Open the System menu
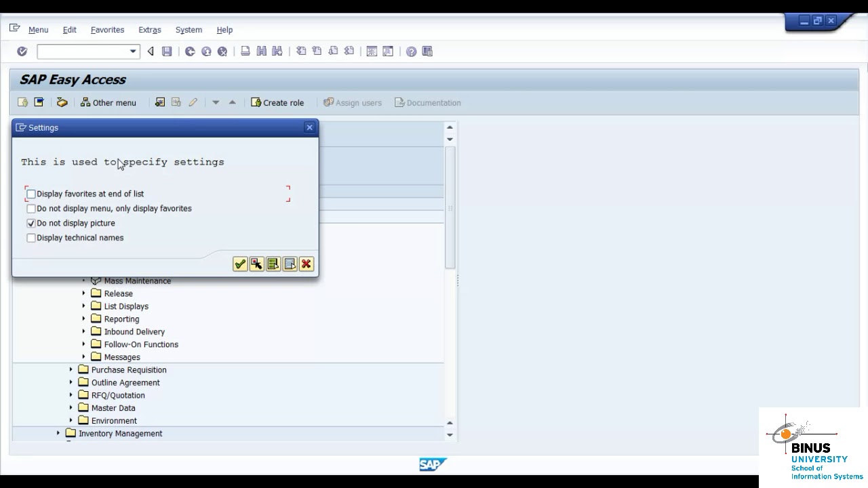The height and width of the screenshot is (488, 868). point(189,30)
